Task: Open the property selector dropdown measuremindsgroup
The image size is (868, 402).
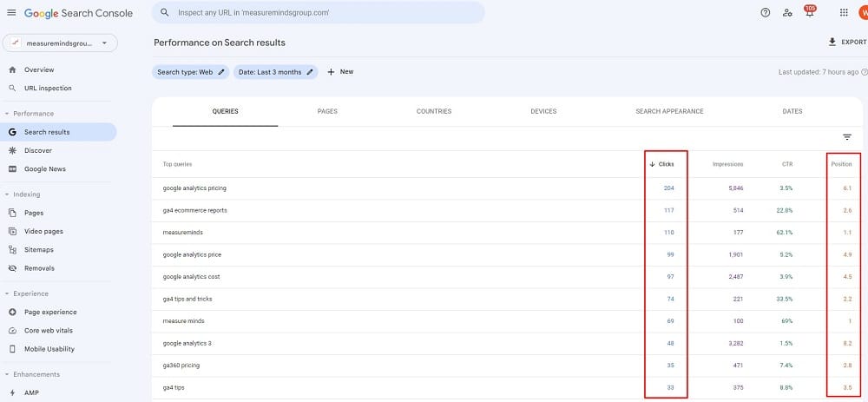Action: (x=61, y=43)
